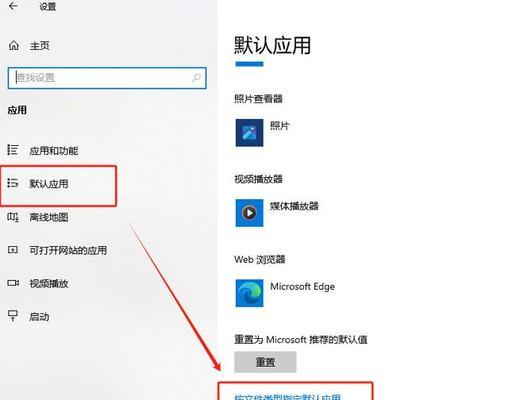Open 应用和功能 settings page
The height and width of the screenshot is (400, 508).
(x=54, y=151)
